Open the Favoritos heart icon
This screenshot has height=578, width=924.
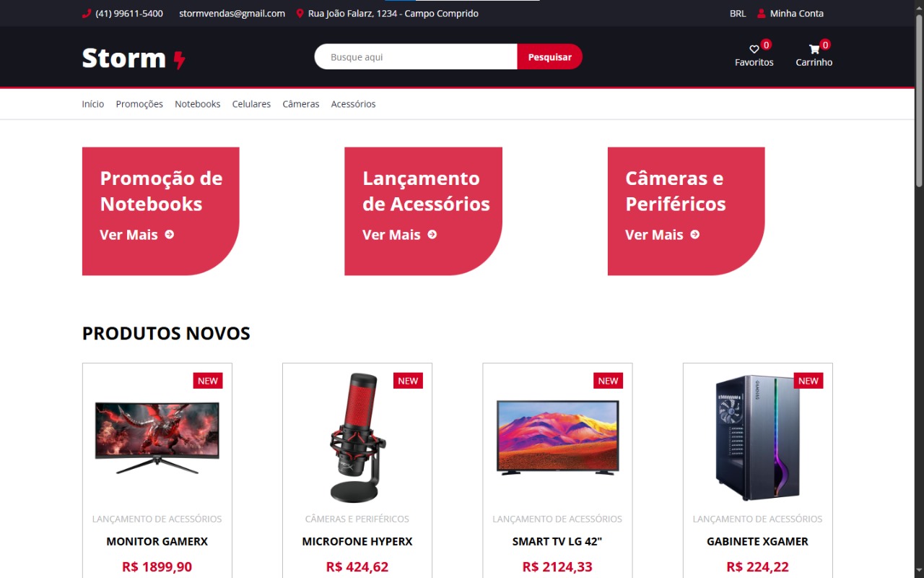pyautogui.click(x=754, y=49)
